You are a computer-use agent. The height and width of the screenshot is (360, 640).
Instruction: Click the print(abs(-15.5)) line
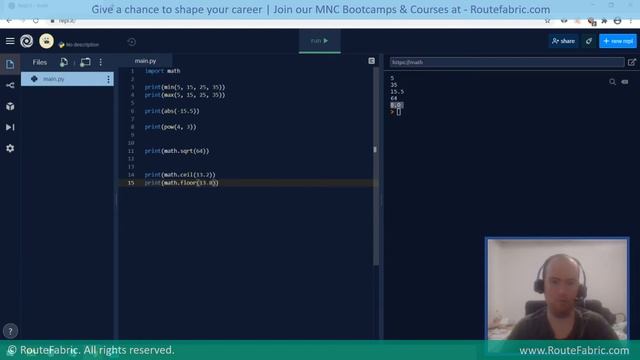click(x=172, y=111)
